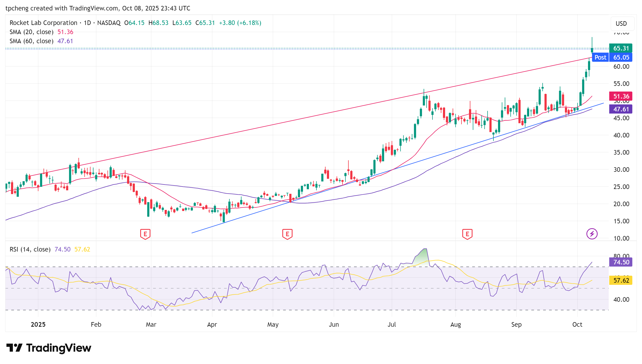Click the TradingView logo
Screen dimensions: 642x364
click(x=49, y=348)
